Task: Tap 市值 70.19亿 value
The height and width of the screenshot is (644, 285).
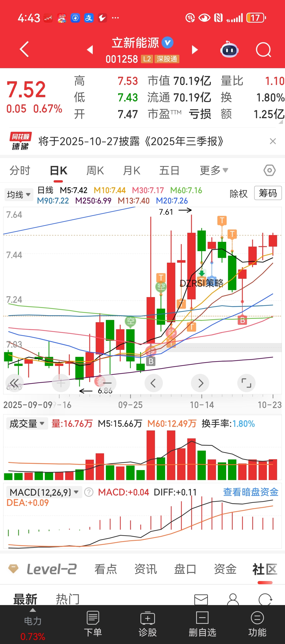Action: 179,81
